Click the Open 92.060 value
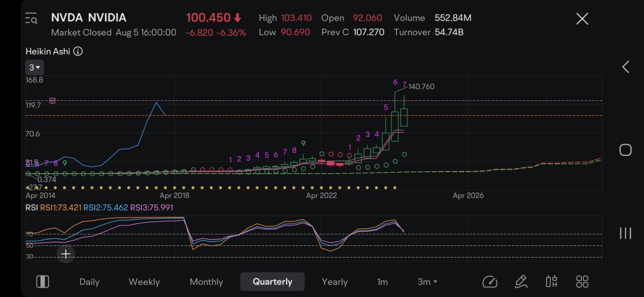This screenshot has height=297, width=644. tap(367, 18)
